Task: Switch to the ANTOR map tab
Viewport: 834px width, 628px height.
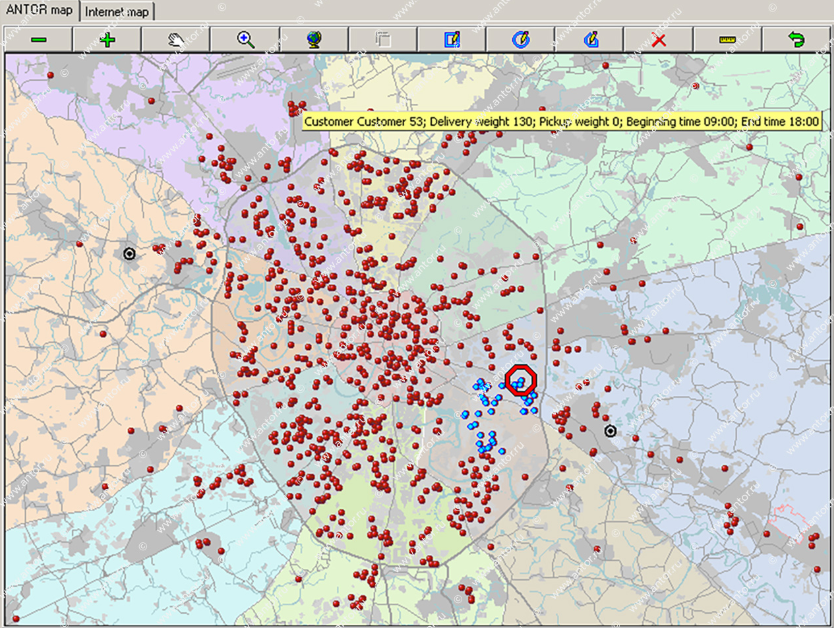Action: click(x=39, y=12)
